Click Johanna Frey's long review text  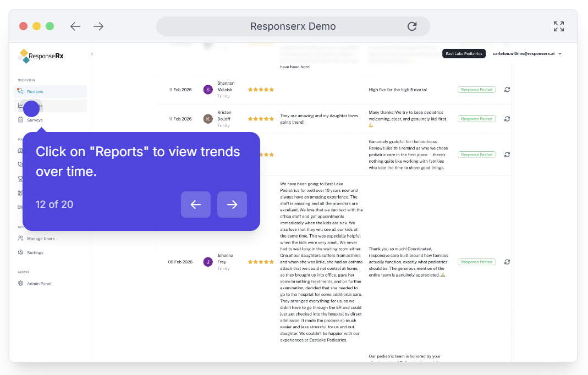tap(321, 262)
